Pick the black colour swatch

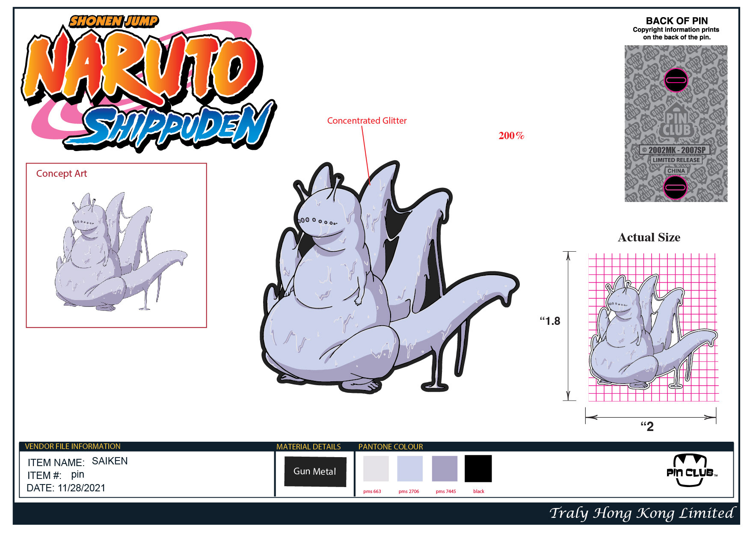click(x=478, y=469)
